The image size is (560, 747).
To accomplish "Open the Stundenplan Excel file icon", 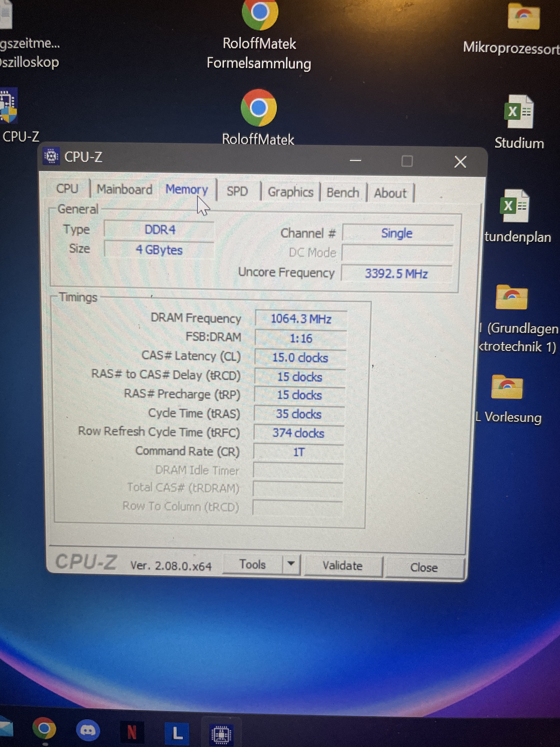I will [514, 206].
